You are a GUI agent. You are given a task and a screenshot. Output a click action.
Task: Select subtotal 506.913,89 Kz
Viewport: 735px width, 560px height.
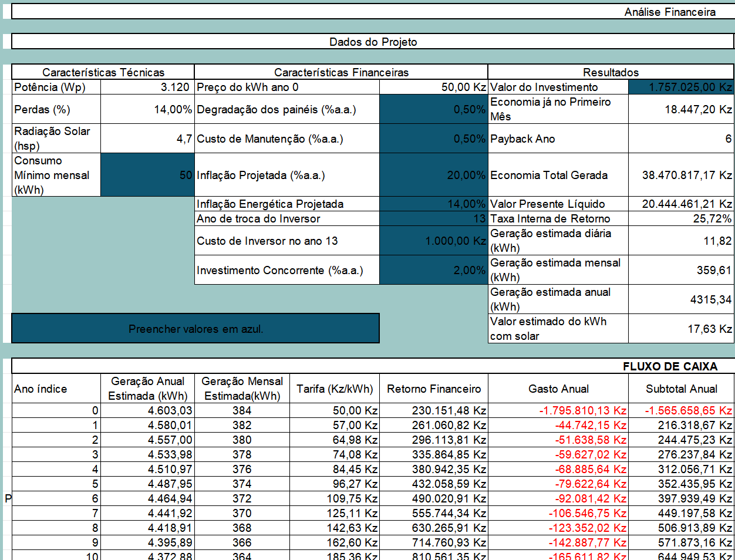coord(681,528)
